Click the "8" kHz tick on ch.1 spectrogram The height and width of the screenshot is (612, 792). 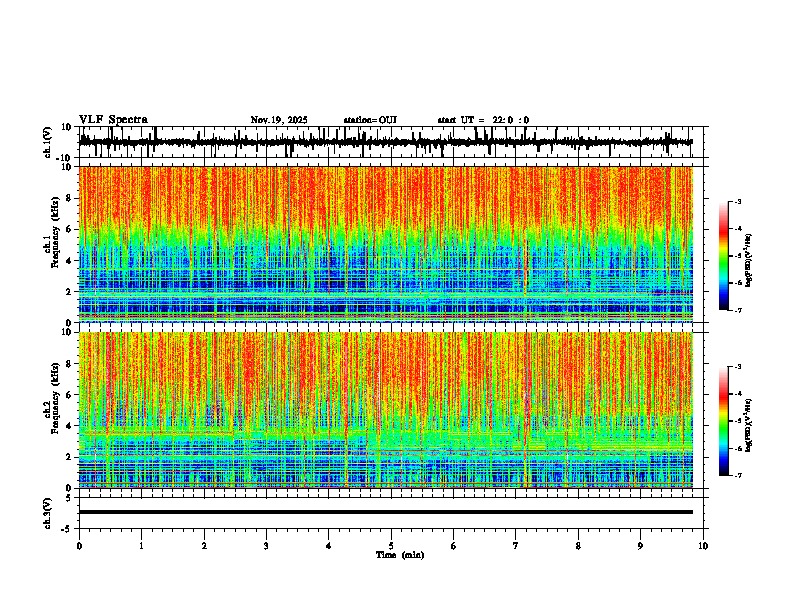coord(70,198)
